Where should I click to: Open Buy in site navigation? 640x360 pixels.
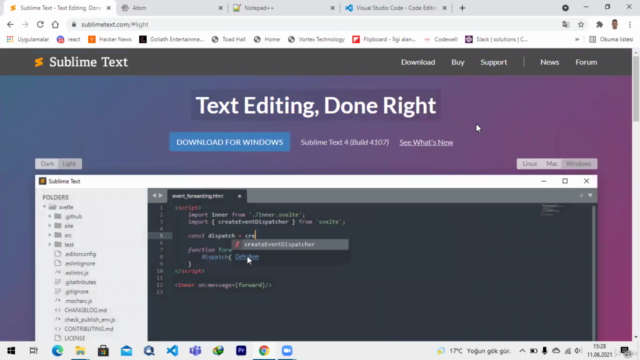coord(458,62)
